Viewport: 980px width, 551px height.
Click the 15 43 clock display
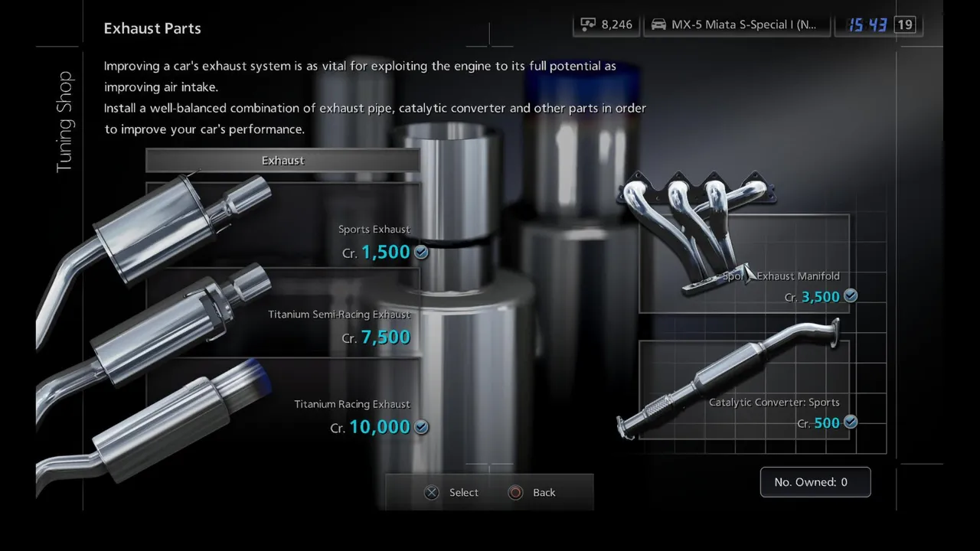coord(867,24)
